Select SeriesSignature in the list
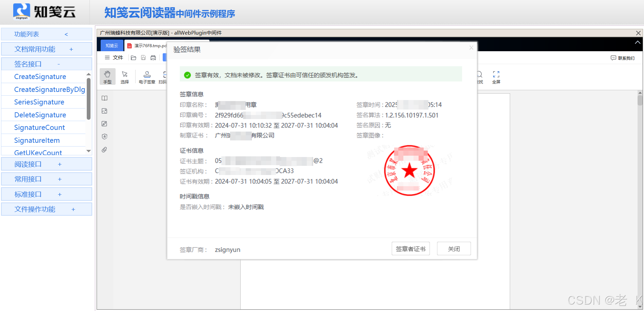The width and height of the screenshot is (644, 311). (39, 102)
